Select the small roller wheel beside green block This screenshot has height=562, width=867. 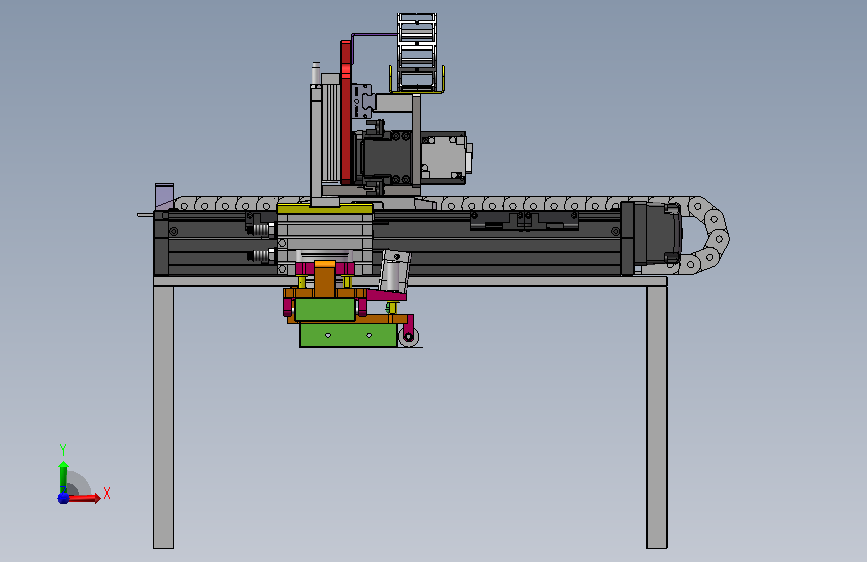pos(409,337)
